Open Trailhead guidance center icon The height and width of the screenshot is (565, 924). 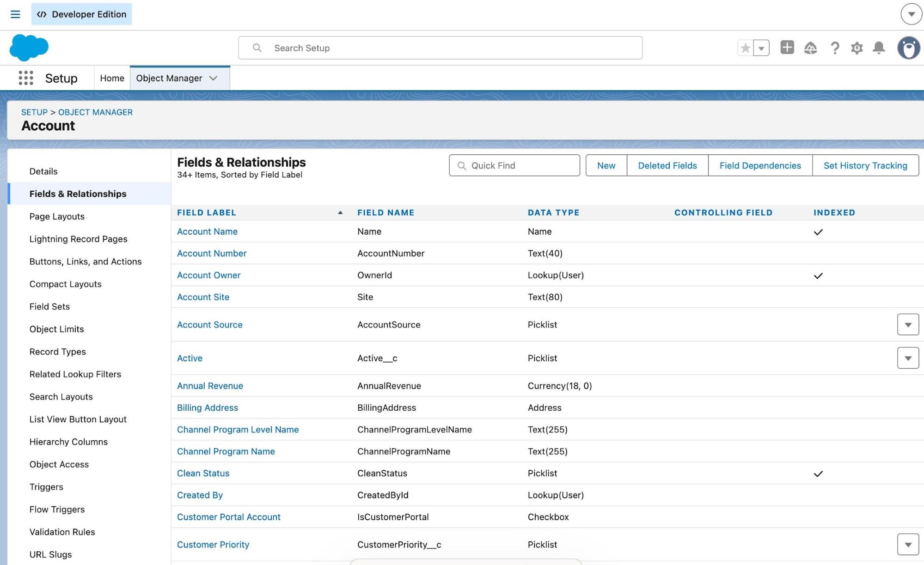[810, 48]
